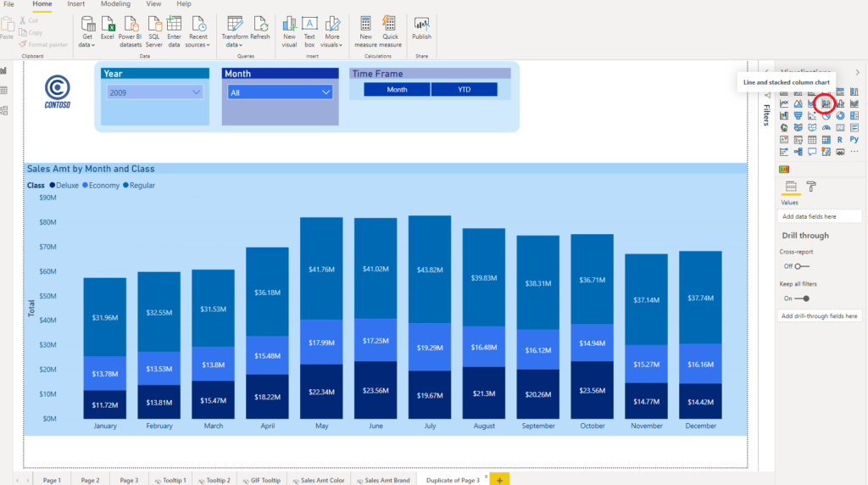Open the Modeling ribbon tab
Screen dimensions: 868x485
click(115, 4)
